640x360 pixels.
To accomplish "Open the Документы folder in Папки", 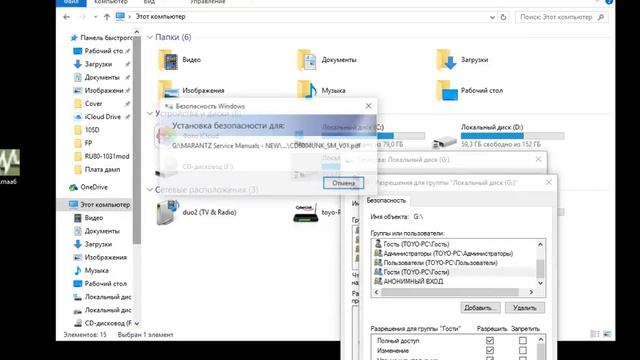I will (327, 60).
